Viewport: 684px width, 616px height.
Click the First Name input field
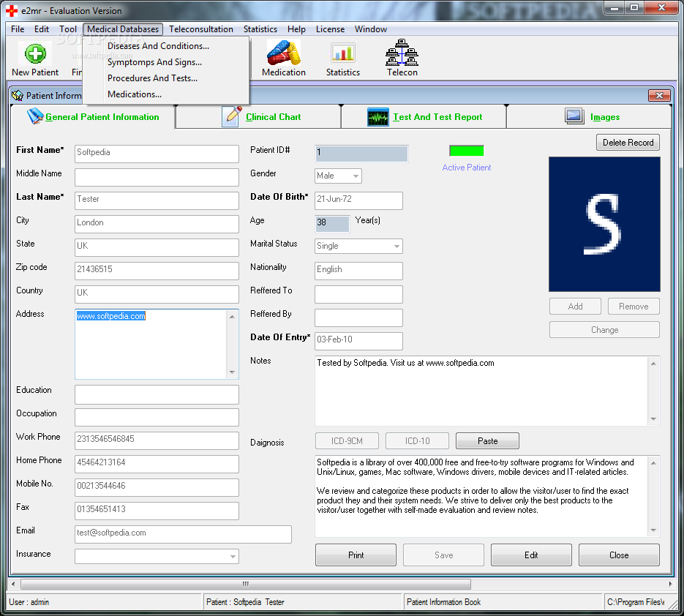(x=157, y=154)
